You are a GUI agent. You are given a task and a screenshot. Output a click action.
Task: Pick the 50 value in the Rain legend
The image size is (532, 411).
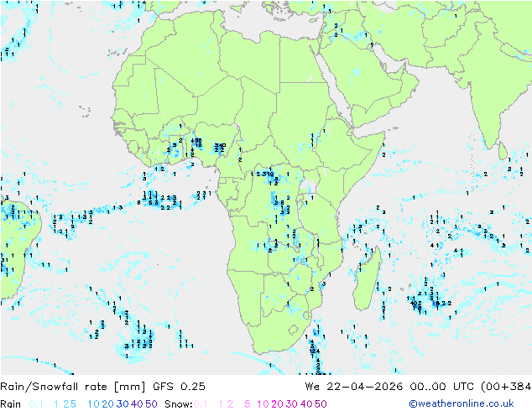(151, 404)
